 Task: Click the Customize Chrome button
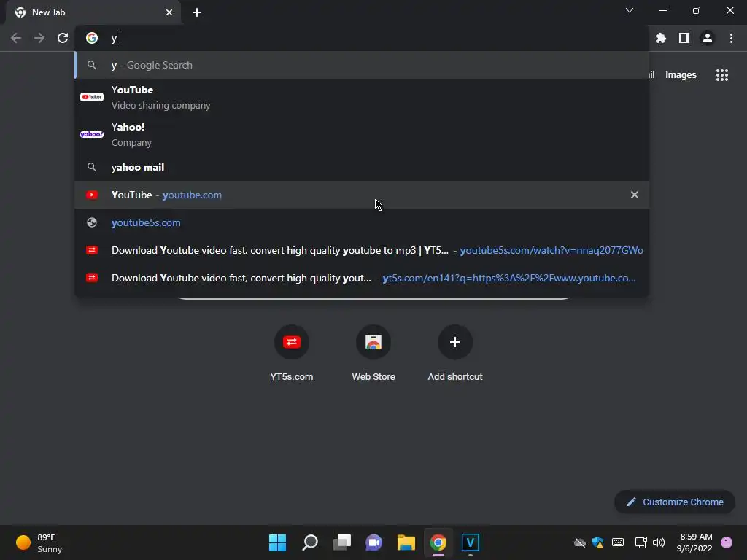[675, 502]
